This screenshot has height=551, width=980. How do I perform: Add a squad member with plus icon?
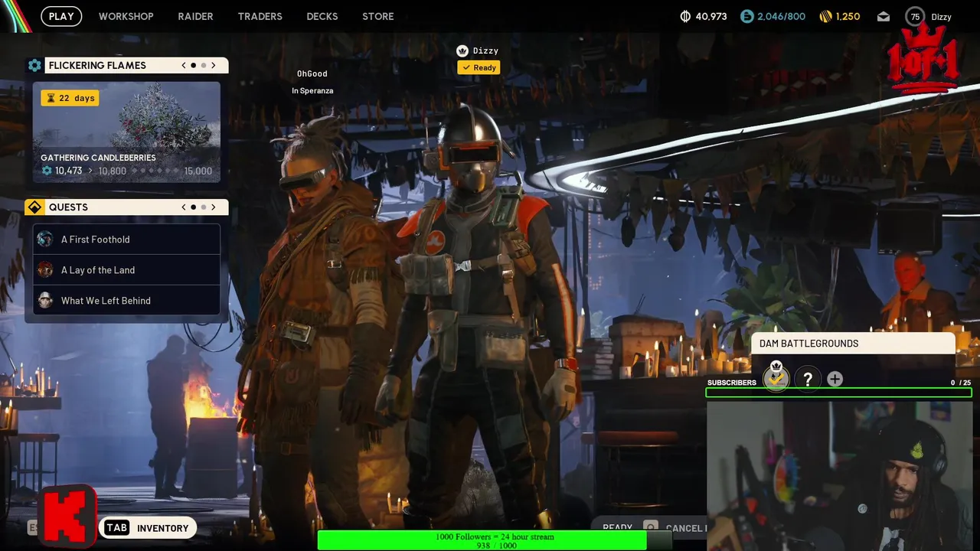click(835, 379)
